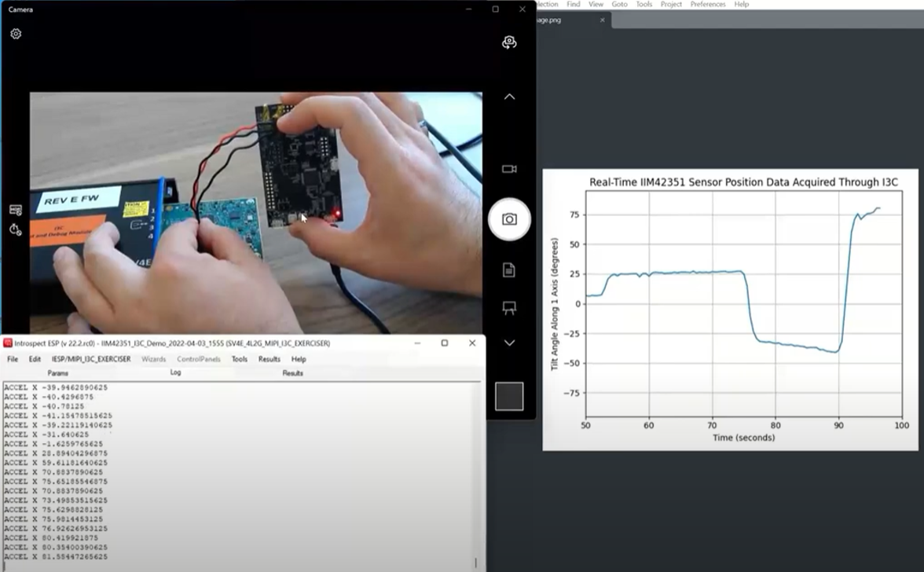Open Camera app settings gear
Image resolution: width=924 pixels, height=572 pixels.
pyautogui.click(x=16, y=34)
